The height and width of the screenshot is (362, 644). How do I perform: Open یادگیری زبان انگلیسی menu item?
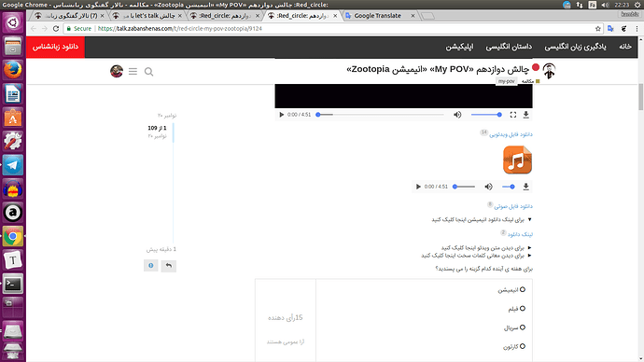[x=575, y=47]
